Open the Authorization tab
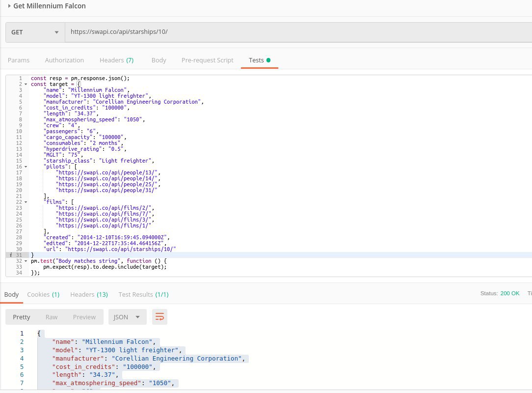The width and height of the screenshot is (532, 393). coord(64,60)
